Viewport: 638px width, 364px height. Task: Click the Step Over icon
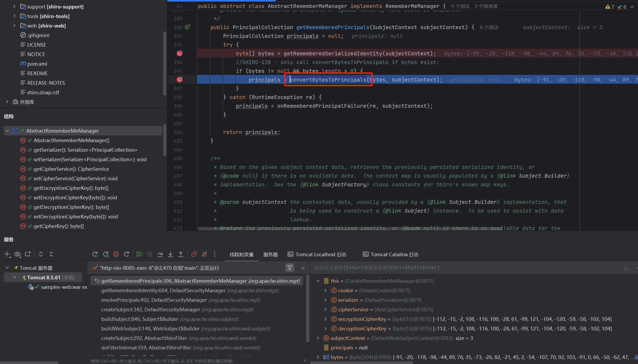(x=160, y=254)
